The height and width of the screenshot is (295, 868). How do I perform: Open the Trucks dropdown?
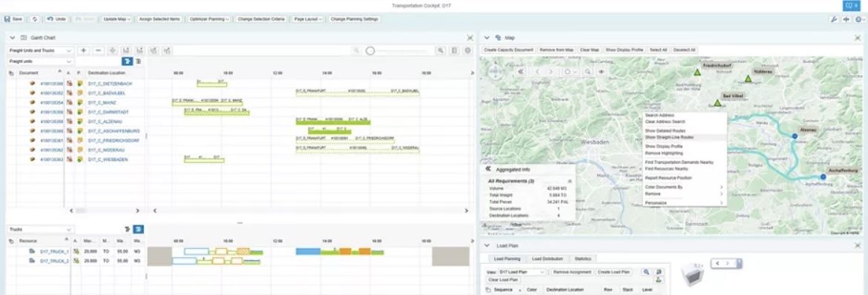tap(40, 229)
